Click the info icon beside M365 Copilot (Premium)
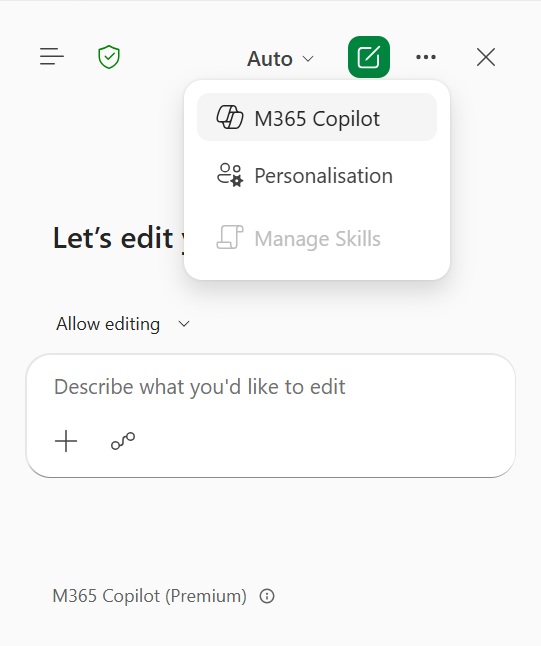The image size is (541, 646). (x=267, y=596)
